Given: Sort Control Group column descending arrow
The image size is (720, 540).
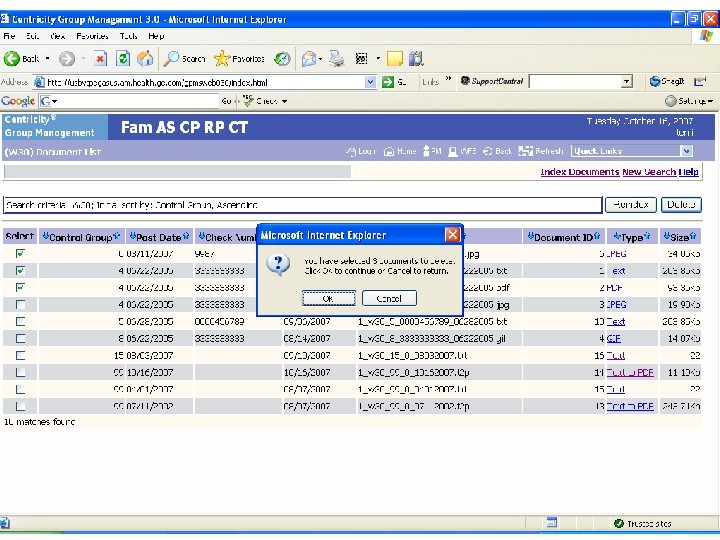Looking at the screenshot, I should click(x=45, y=236).
